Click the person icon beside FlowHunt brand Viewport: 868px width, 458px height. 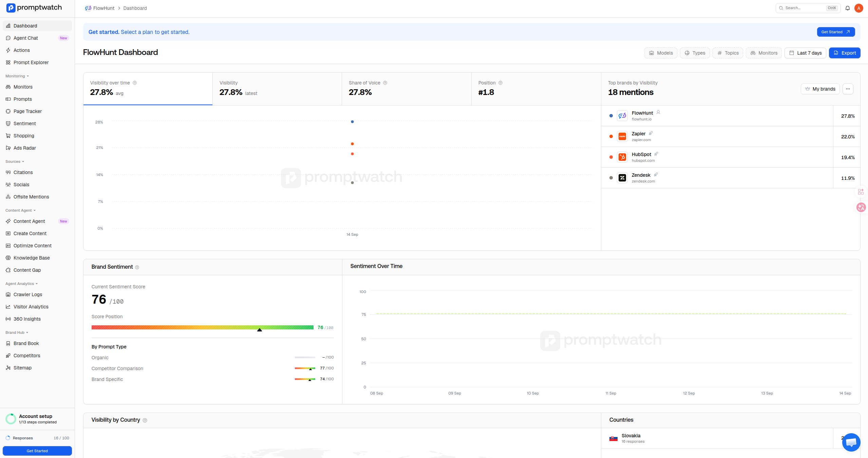click(x=658, y=112)
